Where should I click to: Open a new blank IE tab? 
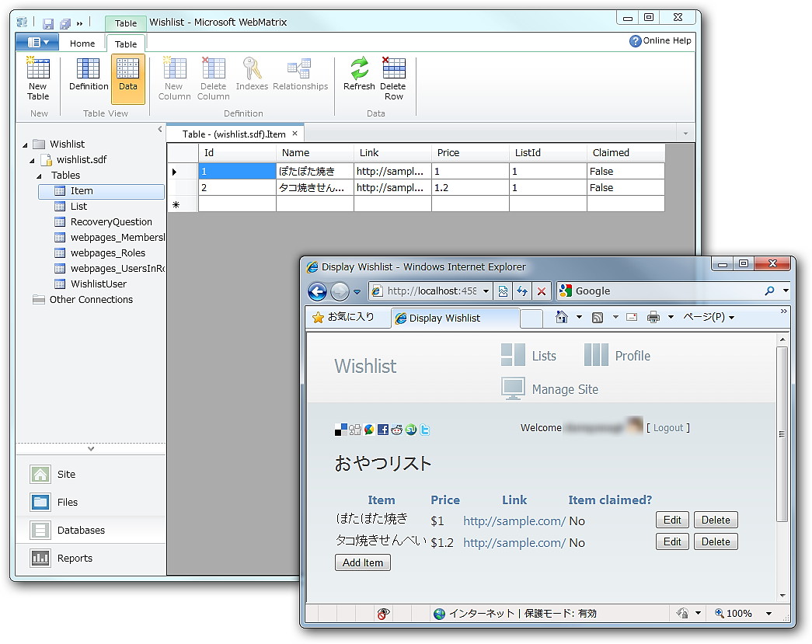click(531, 318)
